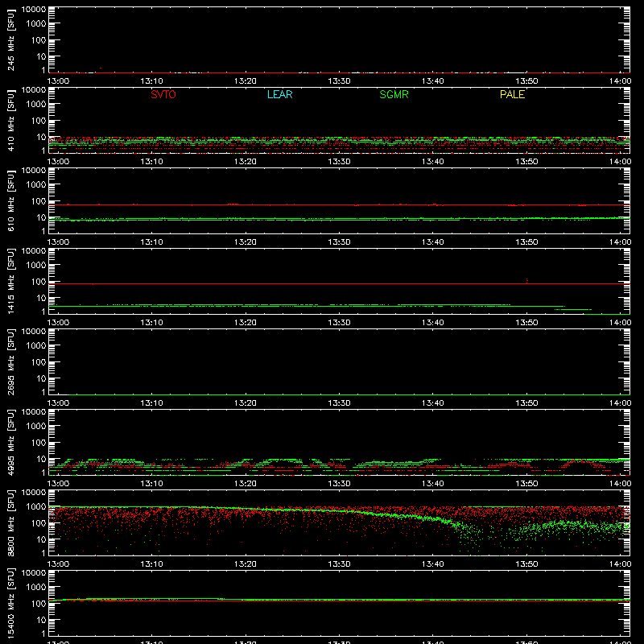Click the 10 y-tick of 15400 MHz plot
Screen dimensions: 644x644
click(x=42, y=620)
